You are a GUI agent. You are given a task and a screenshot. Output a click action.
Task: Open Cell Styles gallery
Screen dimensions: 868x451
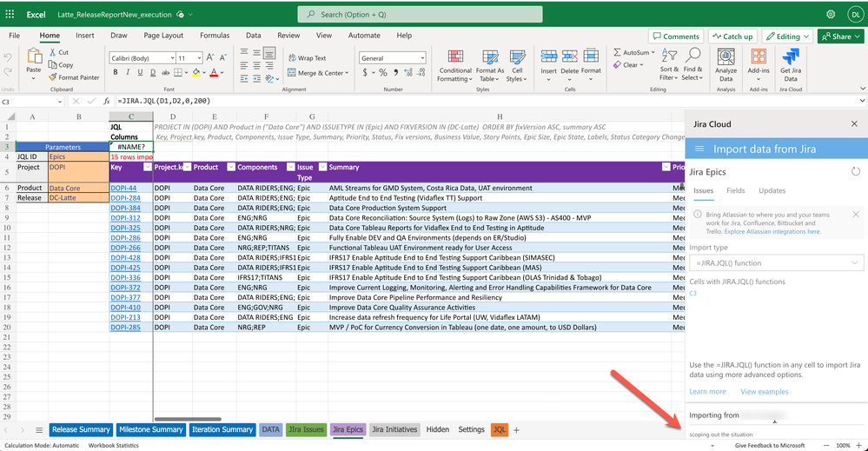click(516, 66)
